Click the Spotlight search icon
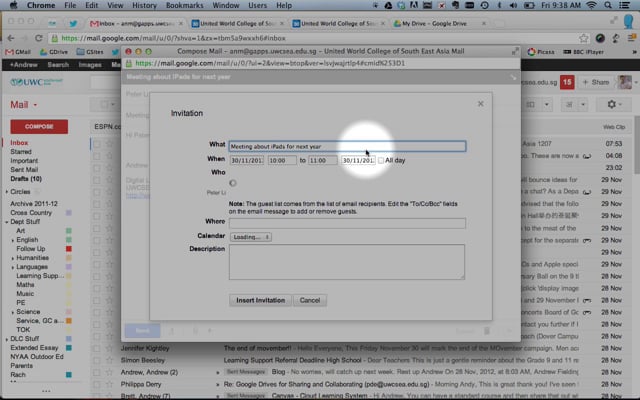This screenshot has height=400, width=640. [x=608, y=5]
